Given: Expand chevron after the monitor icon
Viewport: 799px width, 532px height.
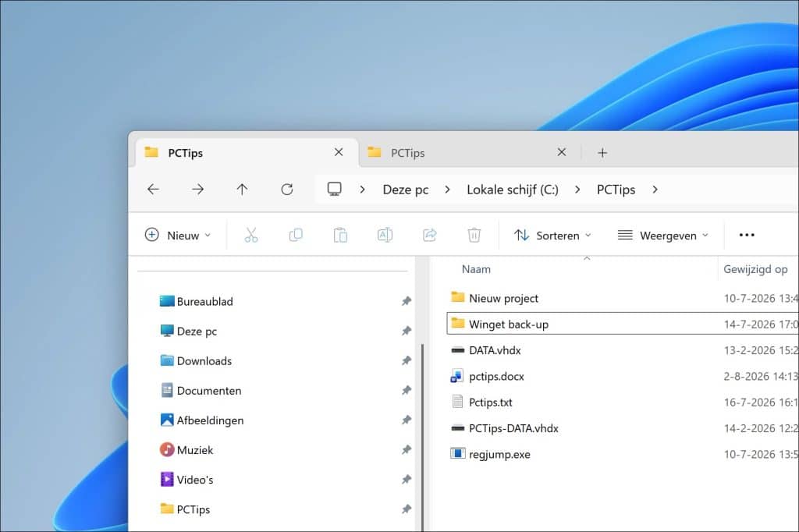Looking at the screenshot, I should [362, 190].
